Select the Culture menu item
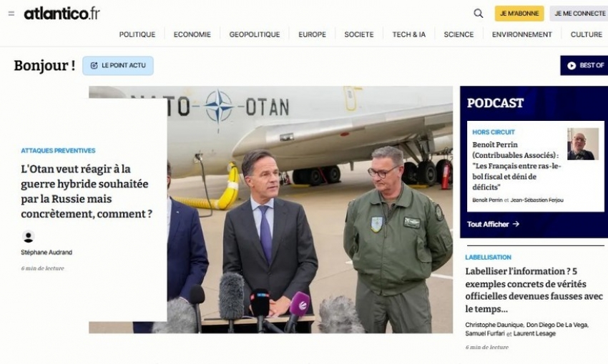The image size is (608, 364). tap(586, 34)
